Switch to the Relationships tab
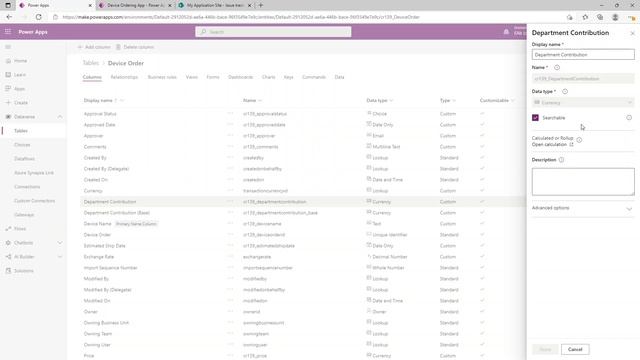The height and width of the screenshot is (360, 640). pos(124,77)
